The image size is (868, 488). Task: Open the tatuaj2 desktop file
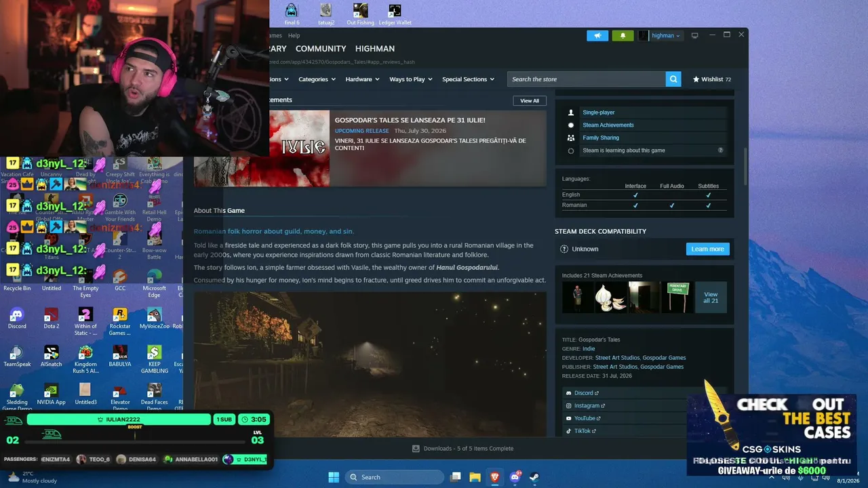pos(326,14)
